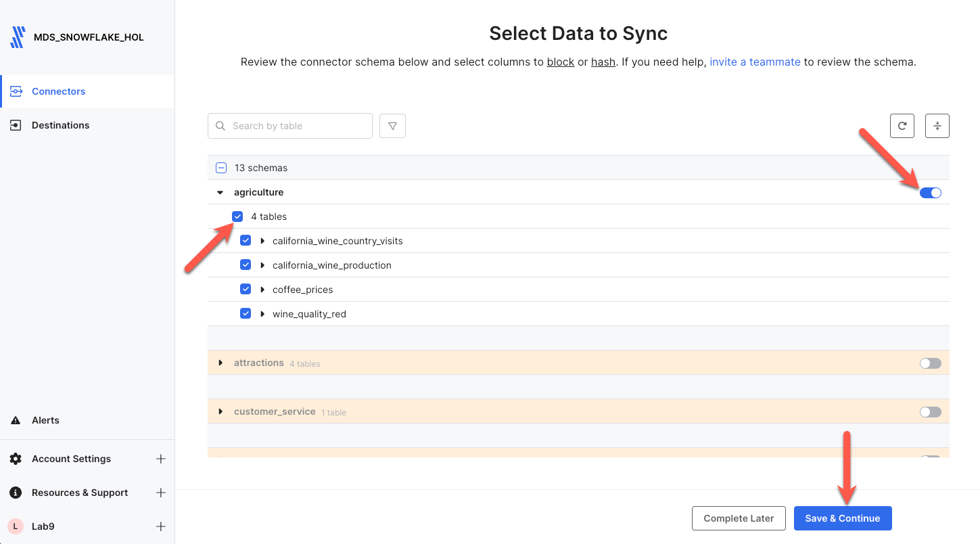Open the invite a teammate link
The width and height of the screenshot is (980, 544).
point(755,62)
